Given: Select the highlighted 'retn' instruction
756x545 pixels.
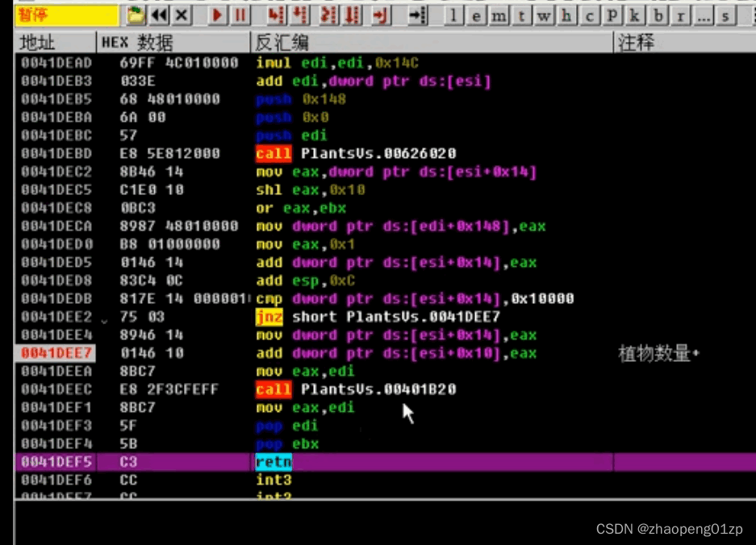Looking at the screenshot, I should 274,462.
